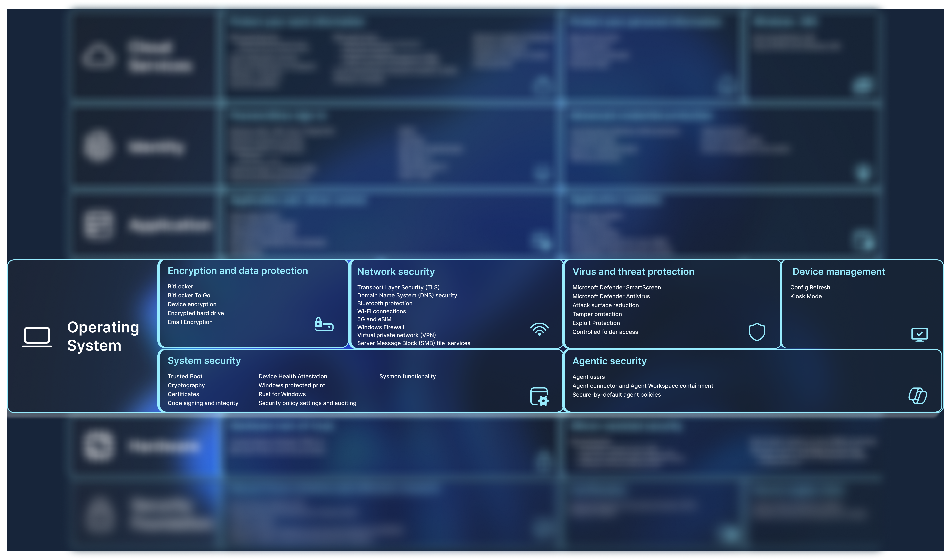Click Agent users in Agentic security

[588, 377]
